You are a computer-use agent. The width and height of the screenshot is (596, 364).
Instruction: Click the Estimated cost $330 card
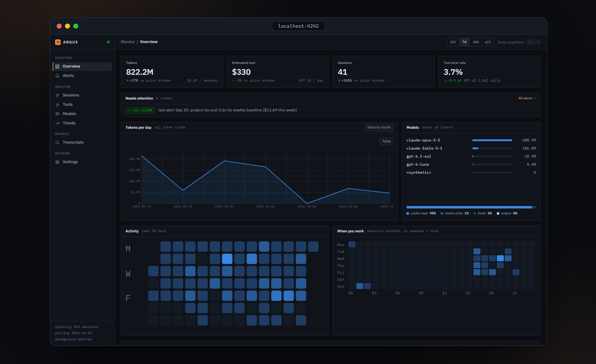(278, 72)
